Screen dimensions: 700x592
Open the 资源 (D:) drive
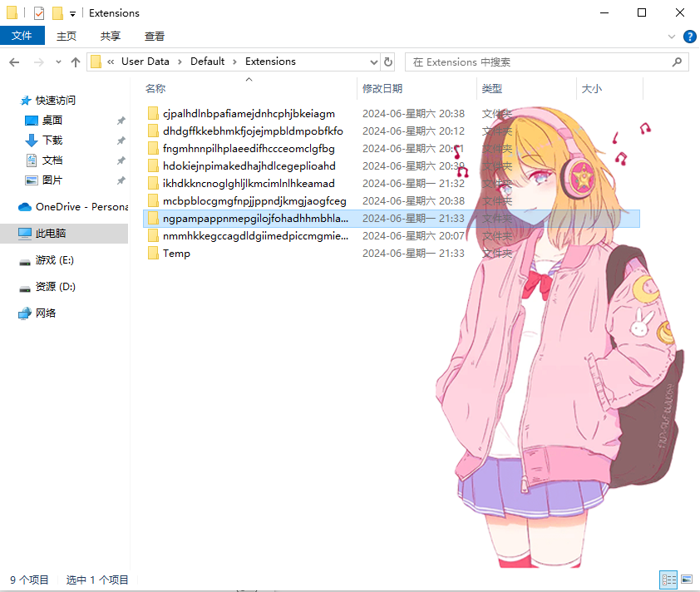[x=56, y=287]
